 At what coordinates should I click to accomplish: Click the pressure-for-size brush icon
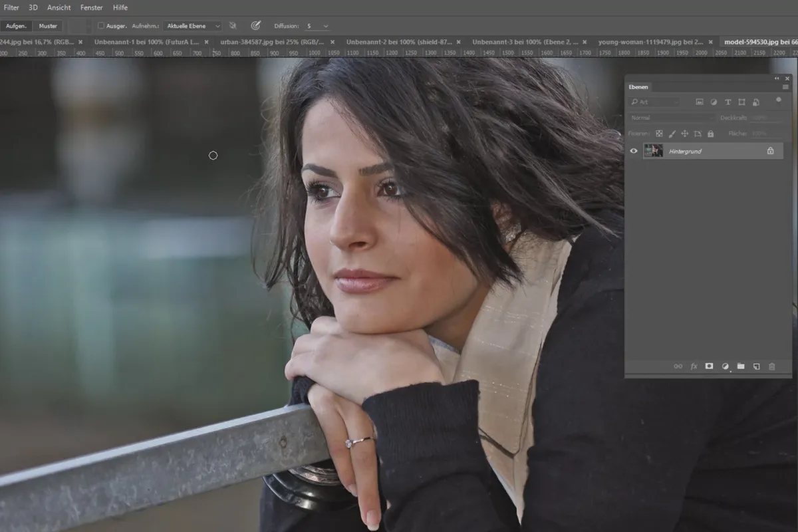tap(255, 26)
